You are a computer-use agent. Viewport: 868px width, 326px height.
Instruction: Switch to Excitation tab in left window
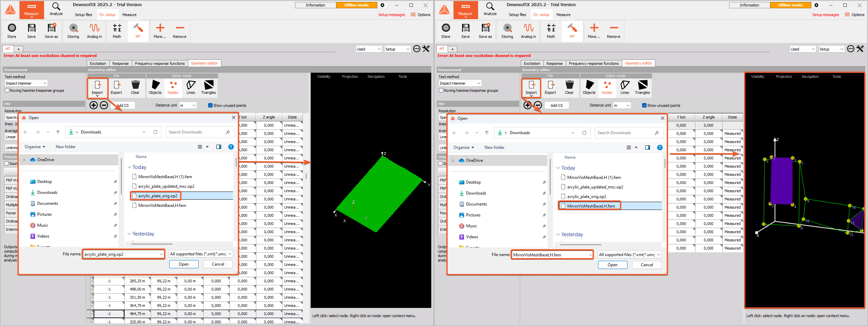98,63
